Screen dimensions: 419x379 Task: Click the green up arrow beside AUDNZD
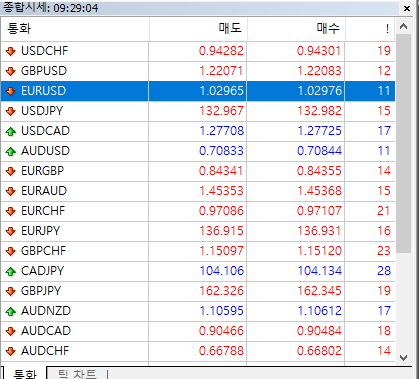[11, 311]
